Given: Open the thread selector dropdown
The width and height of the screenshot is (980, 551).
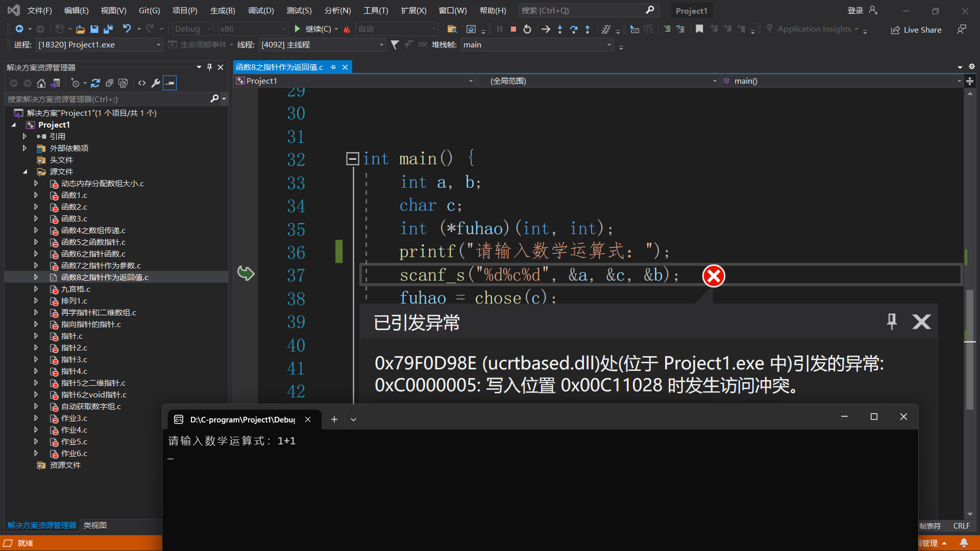Looking at the screenshot, I should point(322,45).
